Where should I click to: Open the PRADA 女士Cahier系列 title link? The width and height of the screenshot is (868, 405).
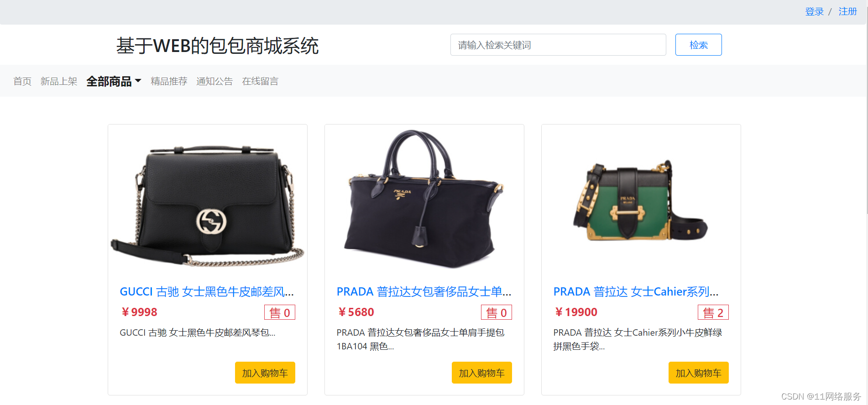pyautogui.click(x=636, y=291)
